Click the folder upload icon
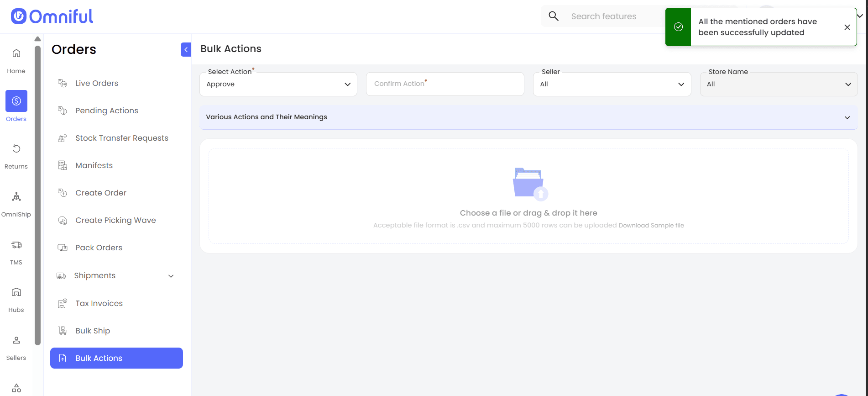This screenshot has height=396, width=868. coord(529,184)
